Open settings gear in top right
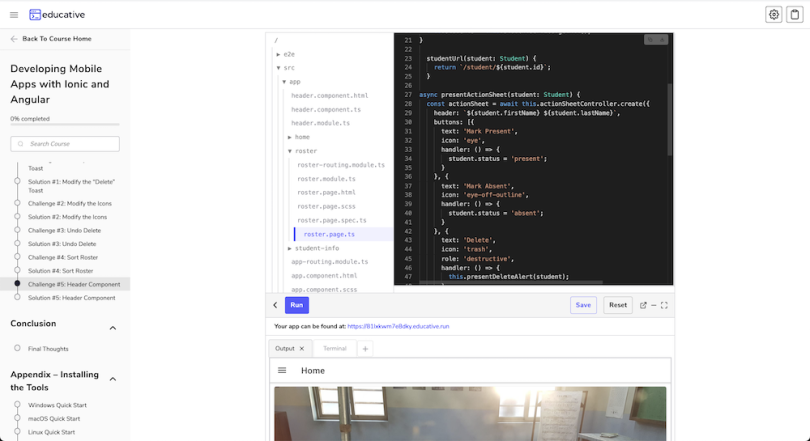The image size is (810, 441). [774, 15]
